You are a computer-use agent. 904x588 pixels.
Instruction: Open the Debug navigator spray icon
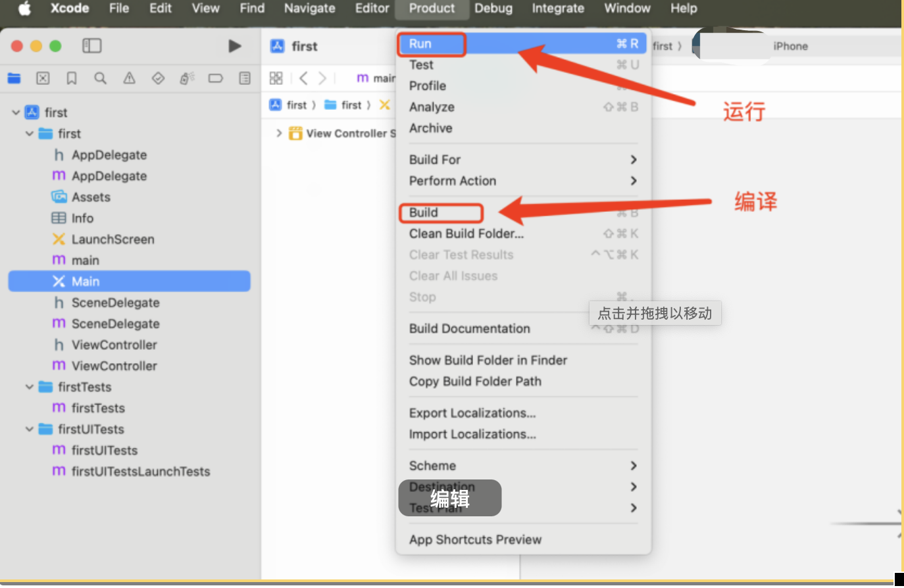point(187,78)
